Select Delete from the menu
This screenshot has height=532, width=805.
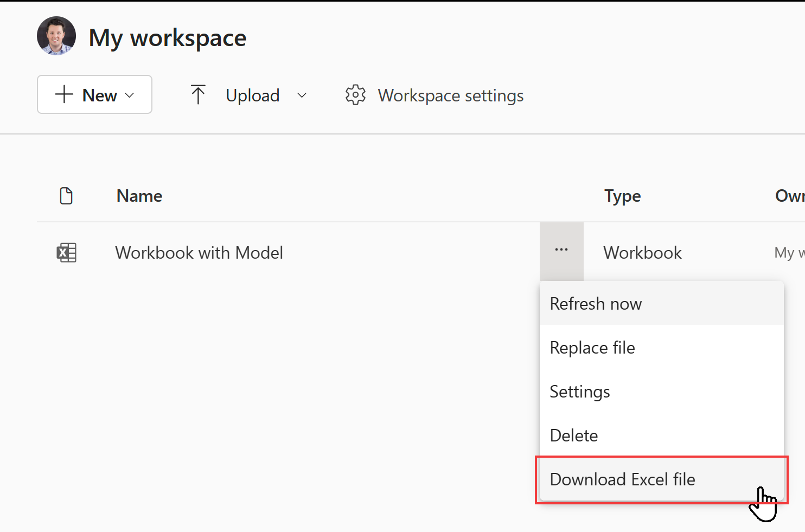[573, 435]
